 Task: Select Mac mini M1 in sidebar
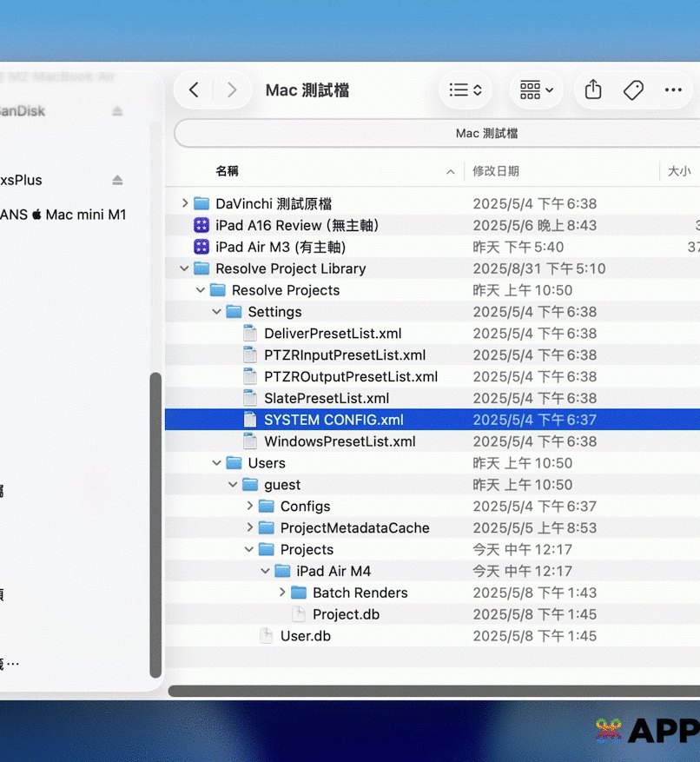click(85, 215)
